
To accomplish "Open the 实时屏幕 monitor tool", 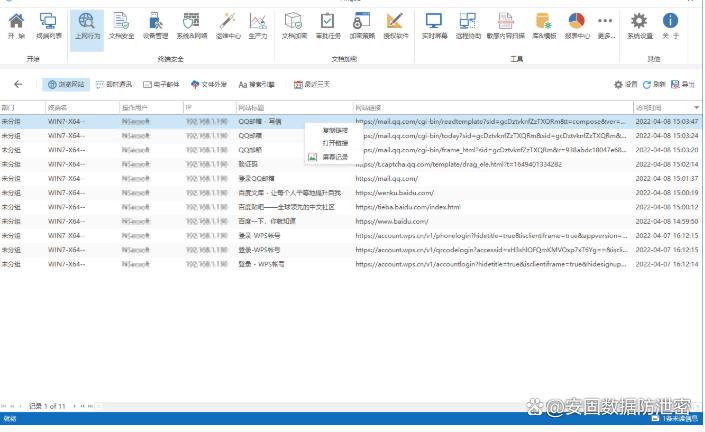I will pos(433,25).
